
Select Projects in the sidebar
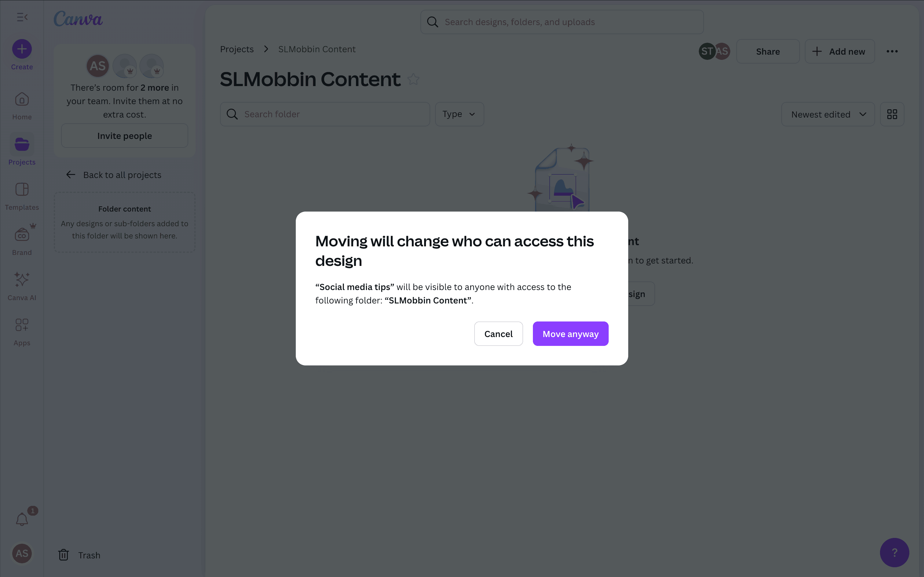pos(22,145)
